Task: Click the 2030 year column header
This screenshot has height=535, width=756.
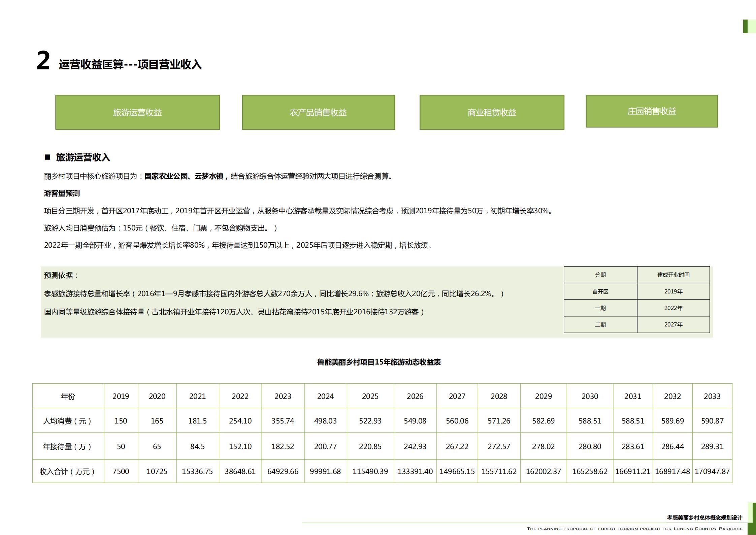Action: coord(590,396)
